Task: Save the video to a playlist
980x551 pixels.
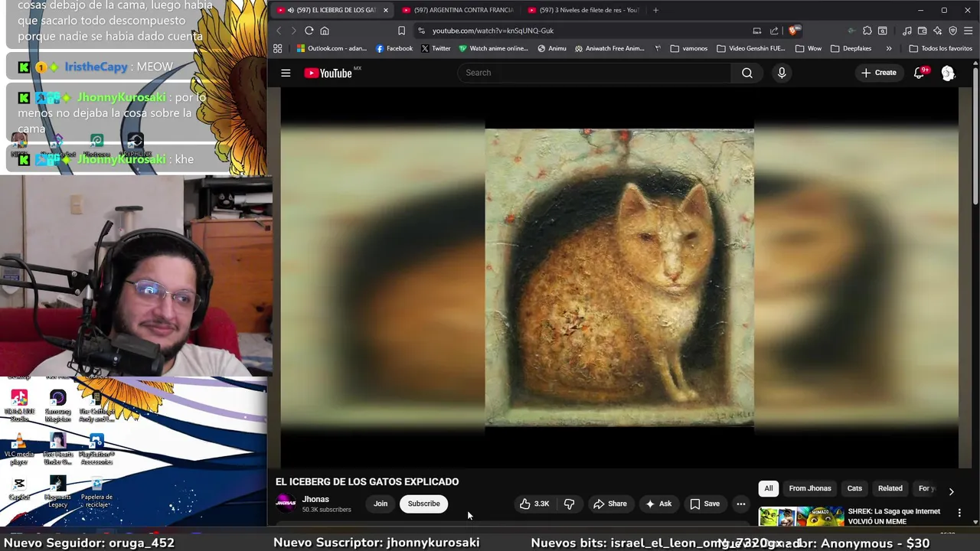Action: (x=705, y=504)
